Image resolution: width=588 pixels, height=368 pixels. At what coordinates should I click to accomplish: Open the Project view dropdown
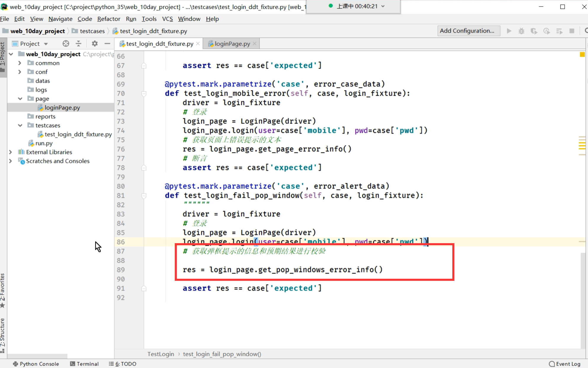pos(46,44)
